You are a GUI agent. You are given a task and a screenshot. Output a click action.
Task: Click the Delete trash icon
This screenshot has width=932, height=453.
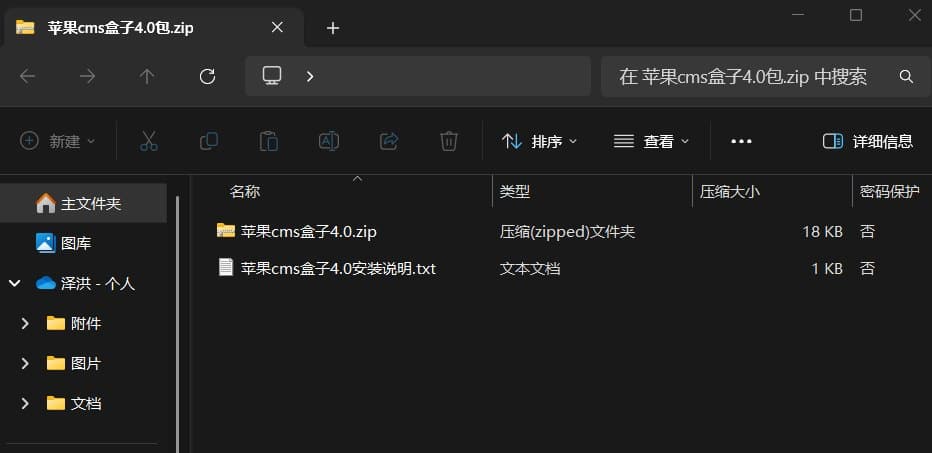click(x=449, y=141)
